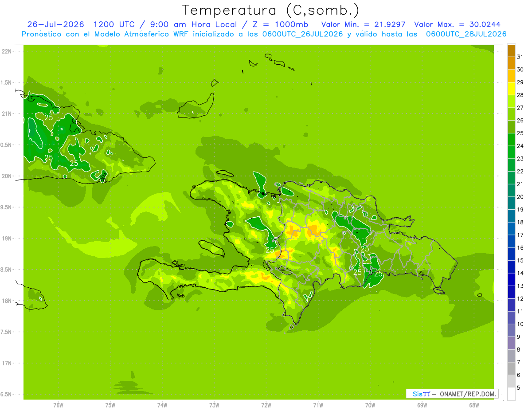This screenshot has height=411, width=532.
Task: Click the 68W longitude label
Action: click(x=474, y=404)
